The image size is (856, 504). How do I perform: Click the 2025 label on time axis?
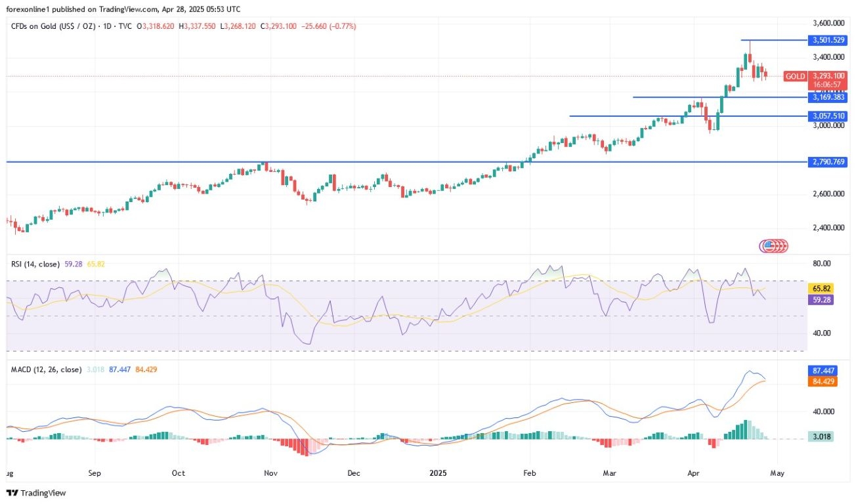pyautogui.click(x=438, y=472)
